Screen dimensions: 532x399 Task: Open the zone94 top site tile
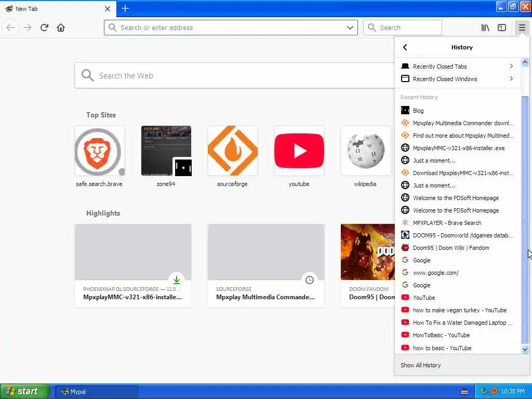pos(166,156)
